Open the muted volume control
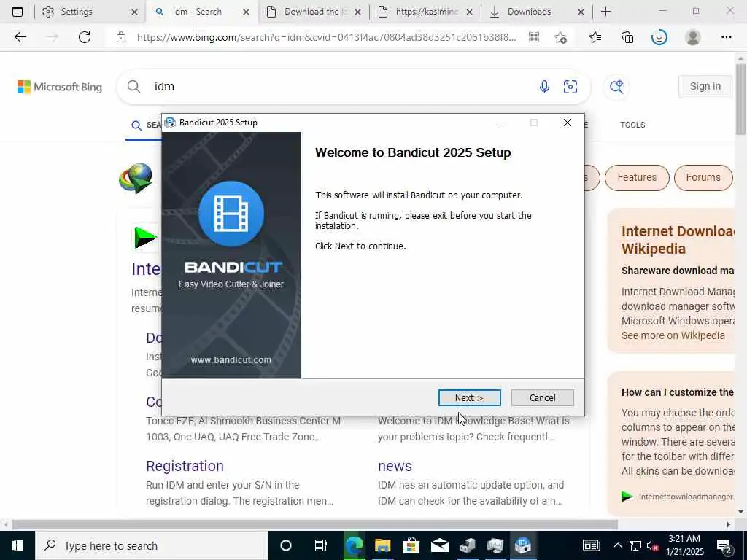This screenshot has width=747, height=560. 653,545
